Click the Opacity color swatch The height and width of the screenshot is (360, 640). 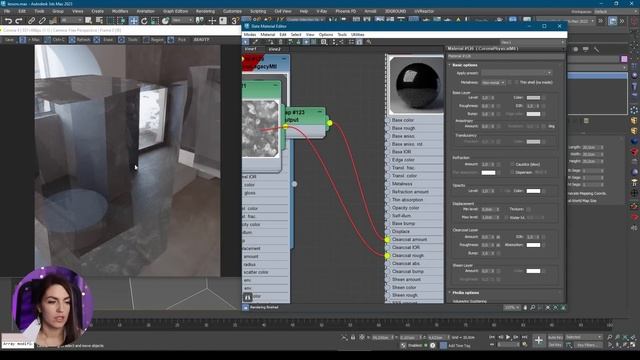coord(533,191)
